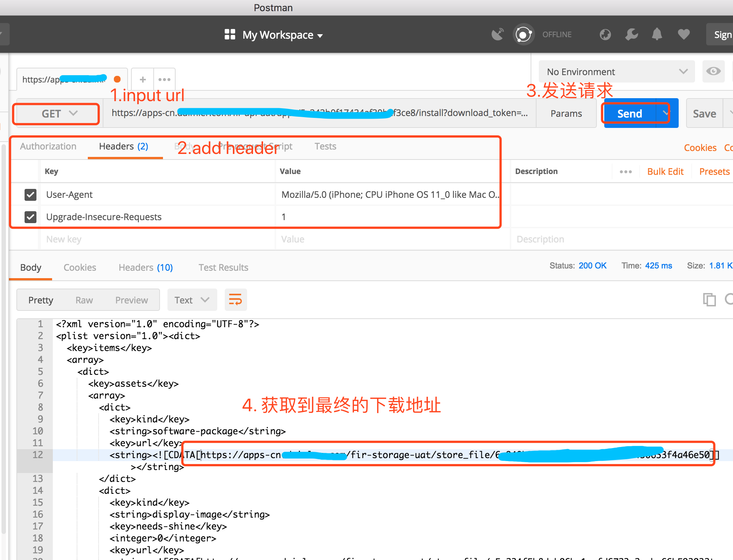Click the request URL input field

click(x=320, y=113)
